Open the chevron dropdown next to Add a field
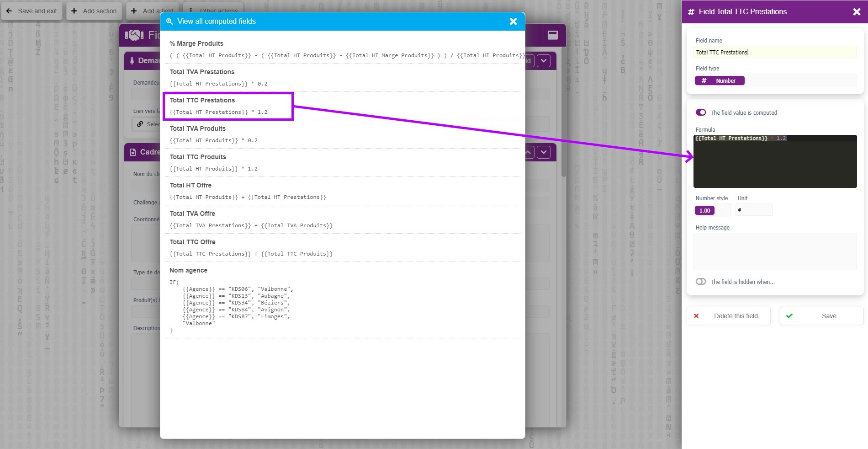 tap(544, 61)
